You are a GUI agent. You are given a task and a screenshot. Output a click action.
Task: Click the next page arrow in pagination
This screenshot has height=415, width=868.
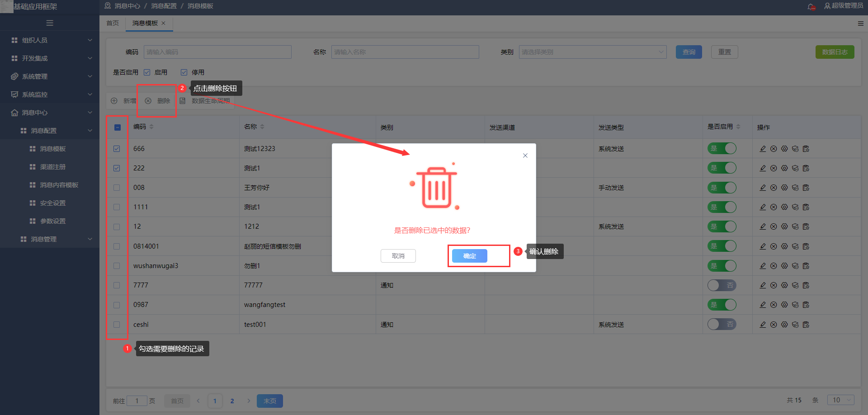pyautogui.click(x=249, y=401)
